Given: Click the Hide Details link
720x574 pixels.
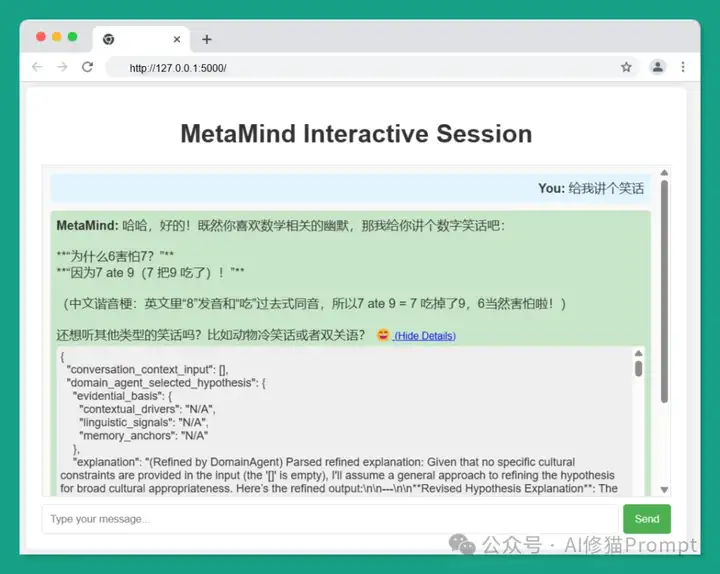Looking at the screenshot, I should point(425,336).
